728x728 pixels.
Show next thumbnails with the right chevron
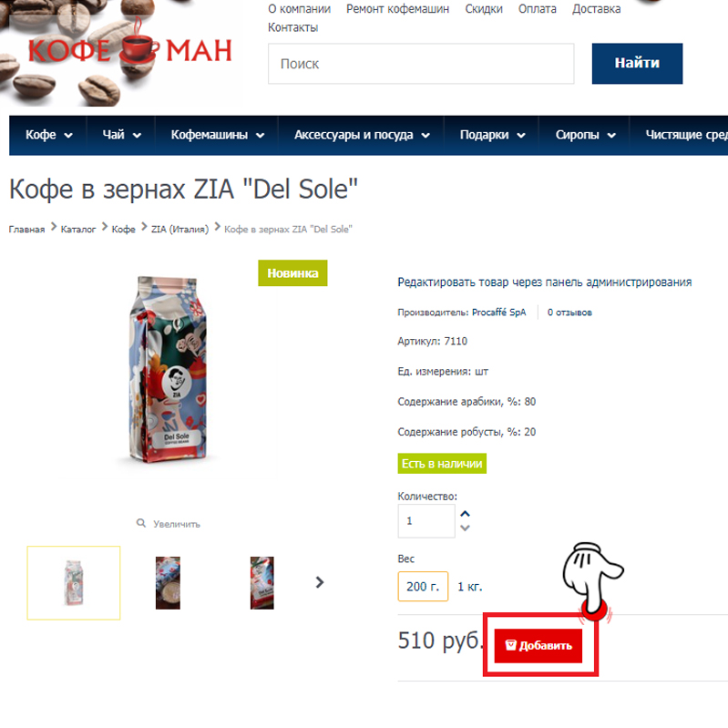[320, 582]
